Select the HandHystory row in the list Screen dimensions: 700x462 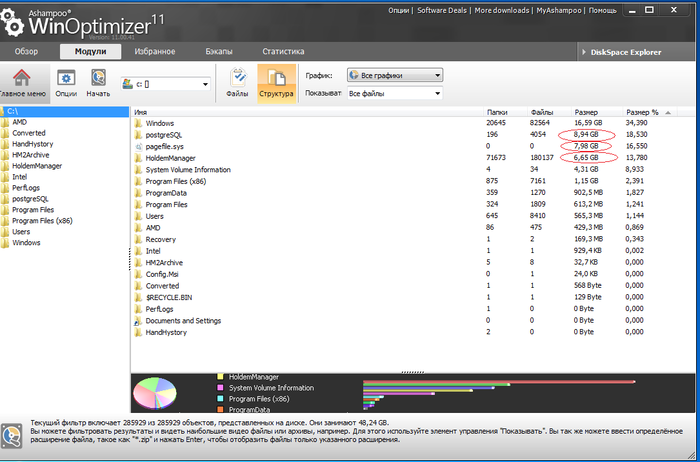click(x=413, y=332)
